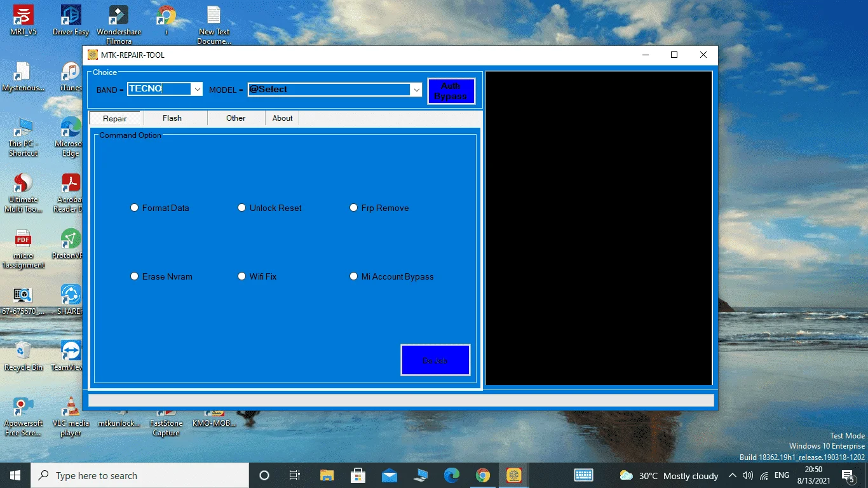Switch to the Other tab
Screen dimensions: 868x488
tap(236, 118)
